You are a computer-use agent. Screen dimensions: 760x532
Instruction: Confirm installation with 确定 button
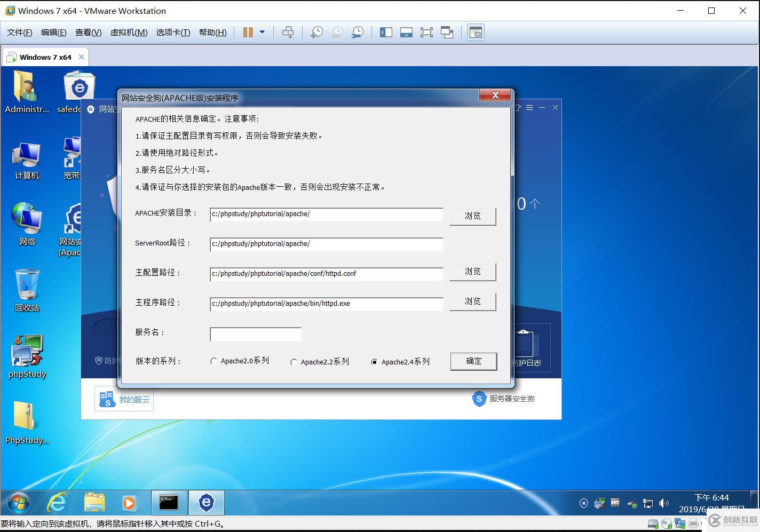[x=474, y=361]
